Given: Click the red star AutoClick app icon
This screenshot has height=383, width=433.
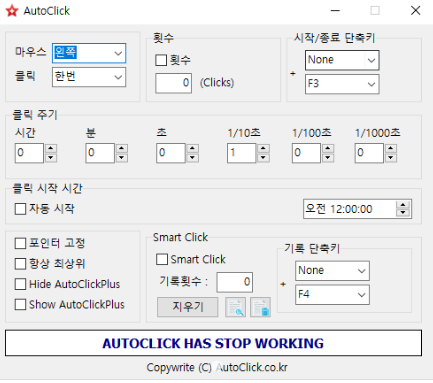Looking at the screenshot, I should [x=12, y=11].
